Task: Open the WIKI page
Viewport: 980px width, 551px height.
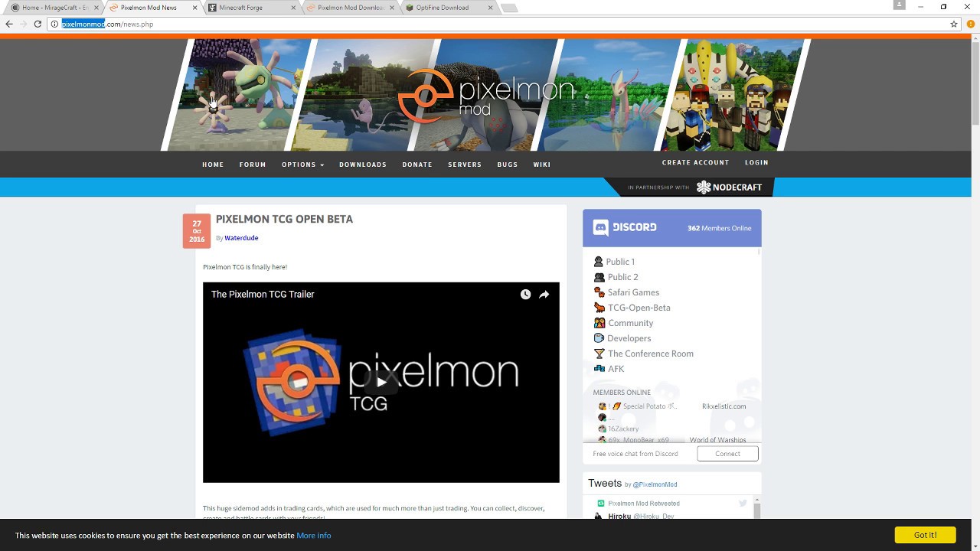Action: click(x=542, y=165)
